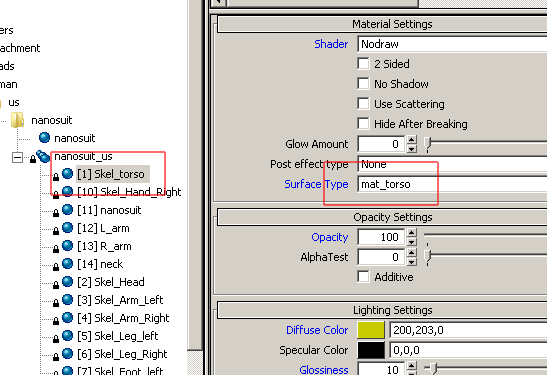Click the sphere icon beside [14] neck
The width and height of the screenshot is (547, 375).
[x=67, y=263]
